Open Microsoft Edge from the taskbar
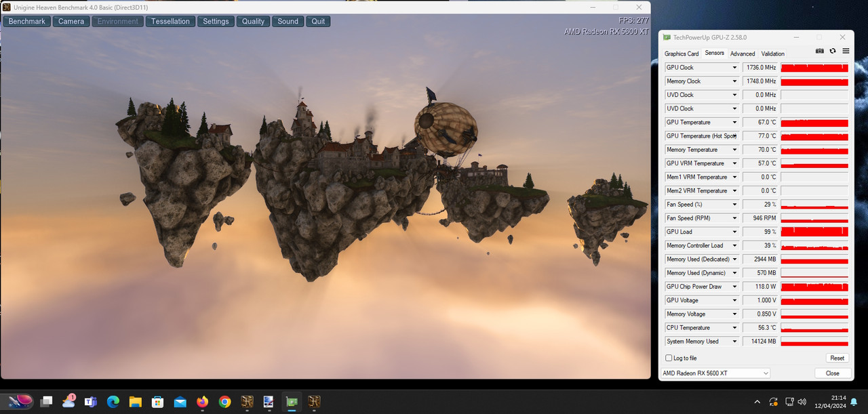 [113, 402]
